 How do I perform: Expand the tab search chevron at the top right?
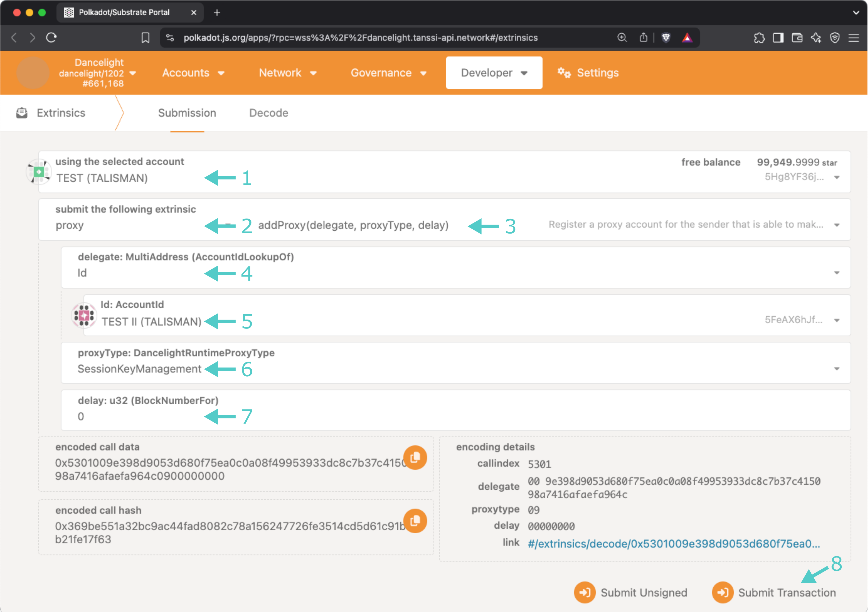856,12
